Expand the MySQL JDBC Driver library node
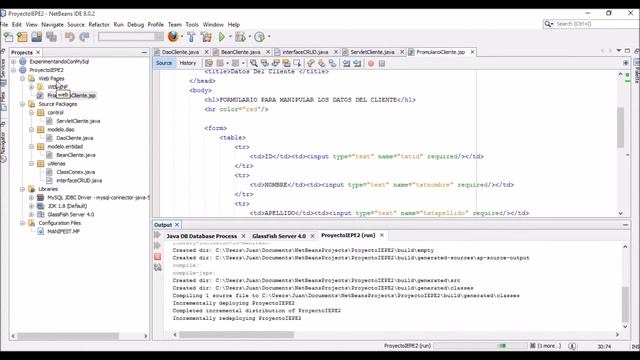The width and height of the screenshot is (640, 360). [31, 198]
